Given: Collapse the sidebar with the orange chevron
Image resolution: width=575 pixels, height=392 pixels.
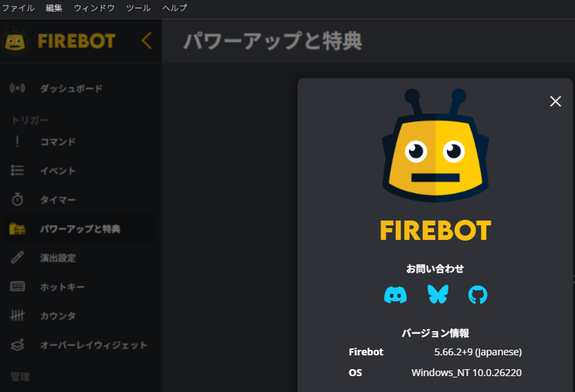Looking at the screenshot, I should [x=147, y=40].
